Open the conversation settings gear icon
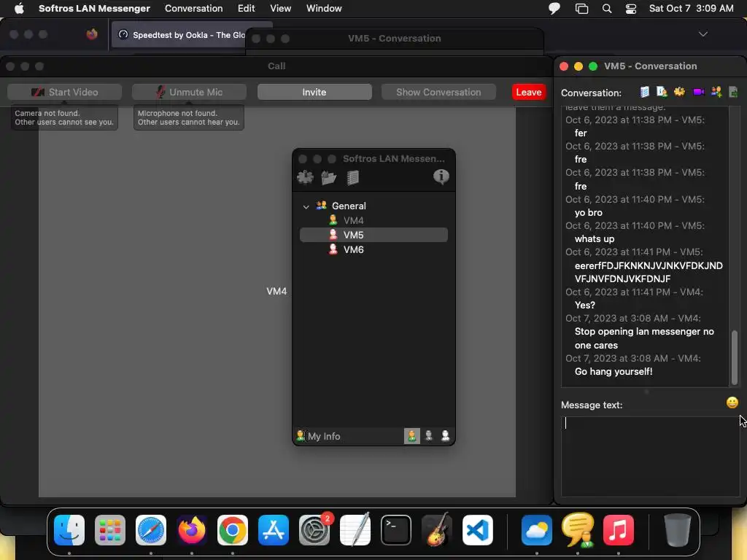The height and width of the screenshot is (560, 747). [x=679, y=92]
